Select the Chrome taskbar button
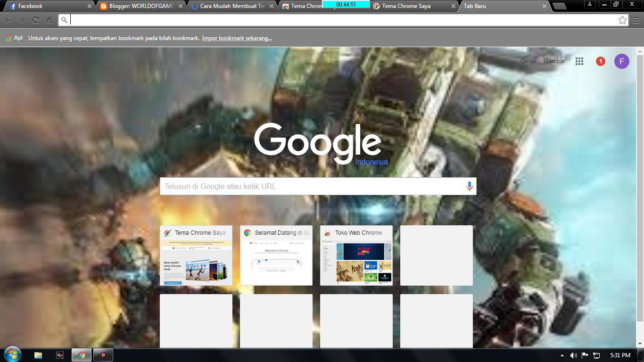This screenshot has width=644, height=362. pos(82,355)
